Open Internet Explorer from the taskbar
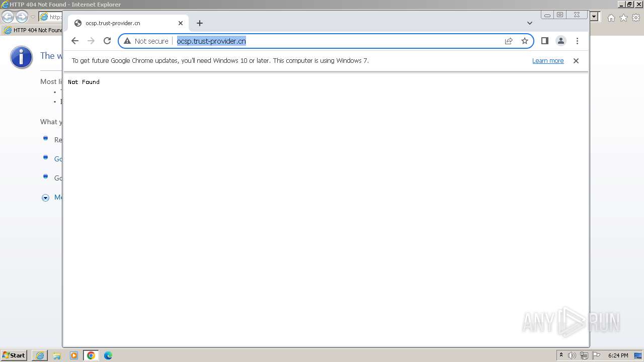 pos(40,355)
